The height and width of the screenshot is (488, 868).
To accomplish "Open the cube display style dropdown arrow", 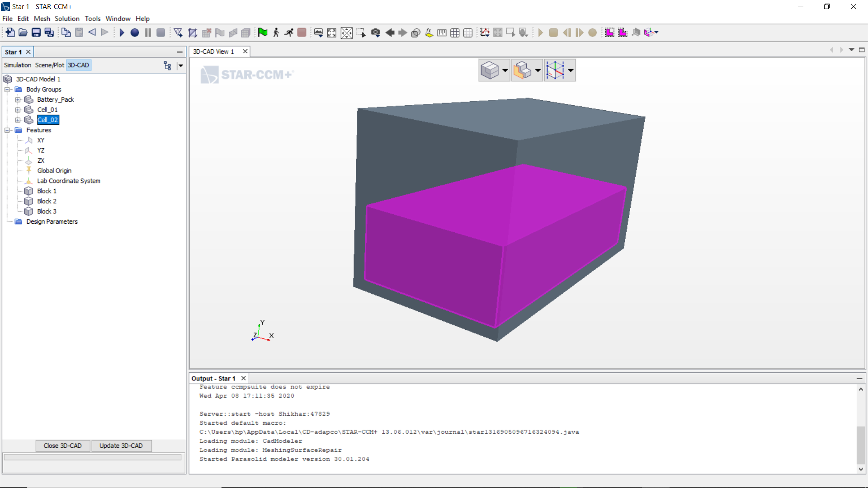I will tap(505, 70).
